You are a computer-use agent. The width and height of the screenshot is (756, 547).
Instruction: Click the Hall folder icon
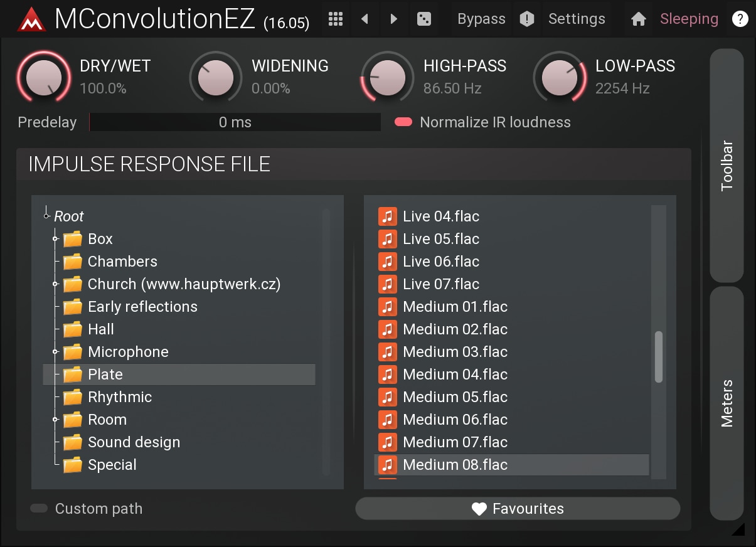click(x=73, y=329)
